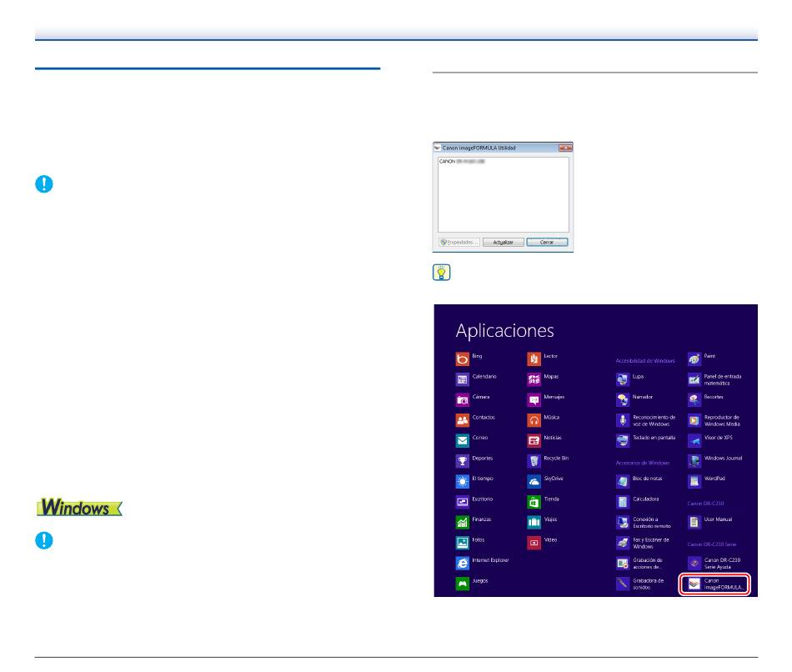Click the Accesorios de Windows group label
Image resolution: width=792 pixels, height=672 pixels.
click(643, 463)
